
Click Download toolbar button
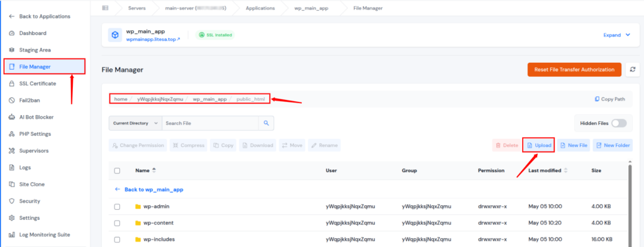coord(257,145)
